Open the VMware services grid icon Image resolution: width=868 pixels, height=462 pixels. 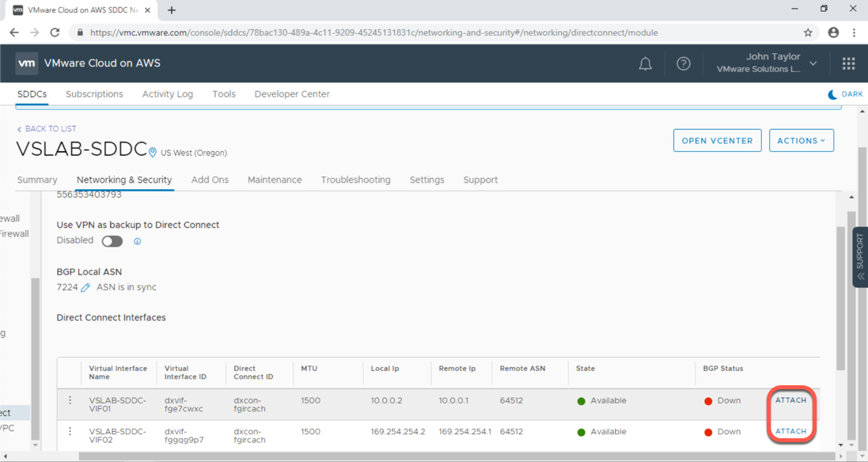(848, 64)
